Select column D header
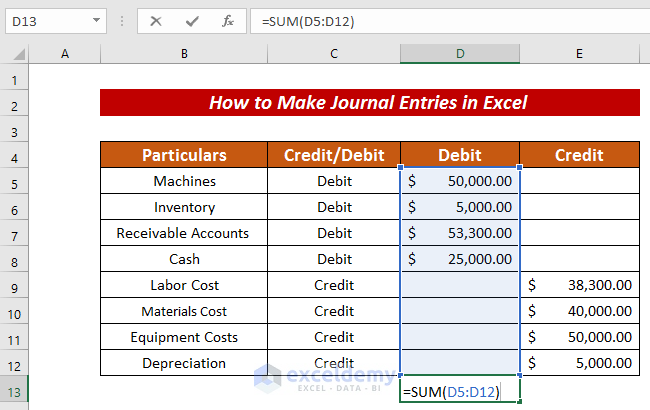 [x=460, y=54]
